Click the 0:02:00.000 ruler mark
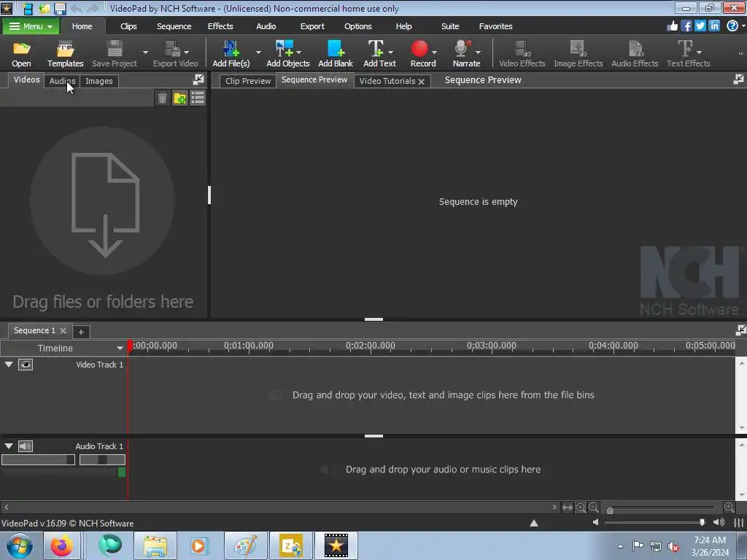The image size is (747, 560). [x=370, y=346]
